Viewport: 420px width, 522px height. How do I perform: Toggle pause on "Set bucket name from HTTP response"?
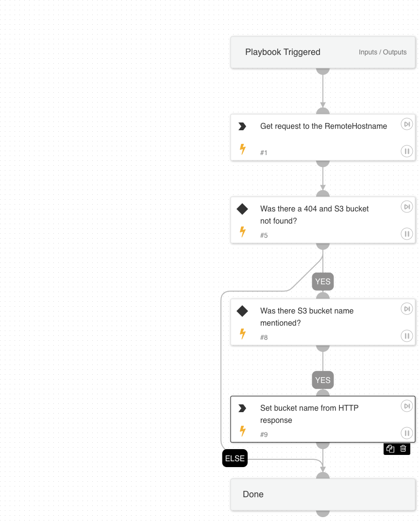click(x=407, y=433)
